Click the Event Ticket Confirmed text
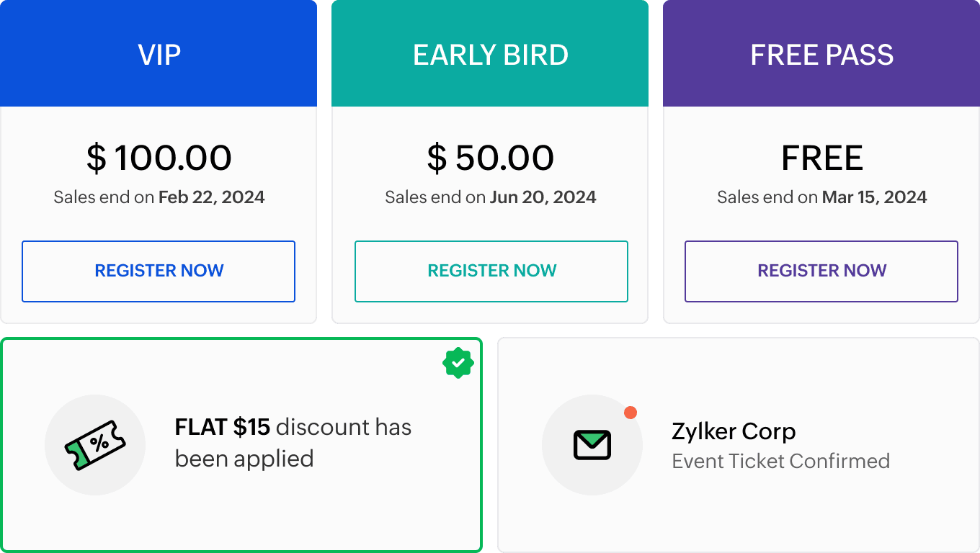The width and height of the screenshot is (980, 553). (780, 461)
